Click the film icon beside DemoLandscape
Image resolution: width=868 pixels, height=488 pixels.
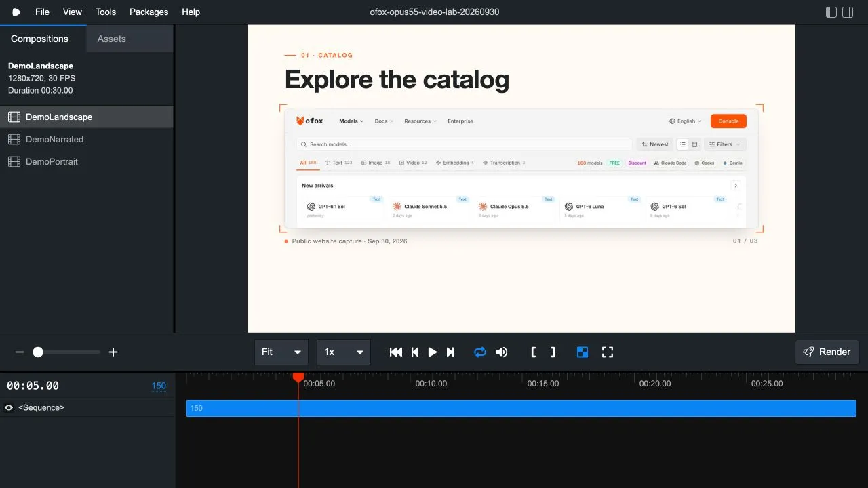tap(14, 117)
